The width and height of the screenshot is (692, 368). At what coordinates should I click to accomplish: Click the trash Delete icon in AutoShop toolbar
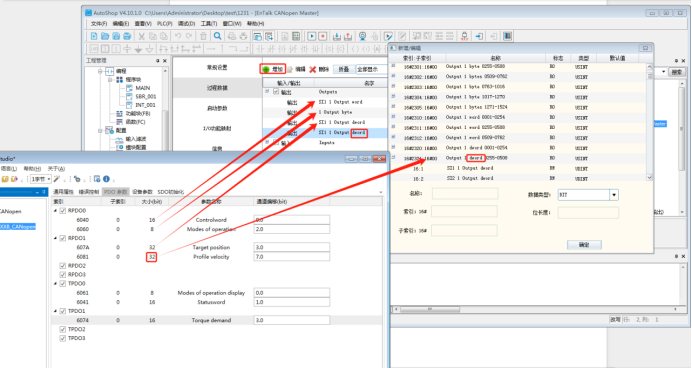(203, 36)
